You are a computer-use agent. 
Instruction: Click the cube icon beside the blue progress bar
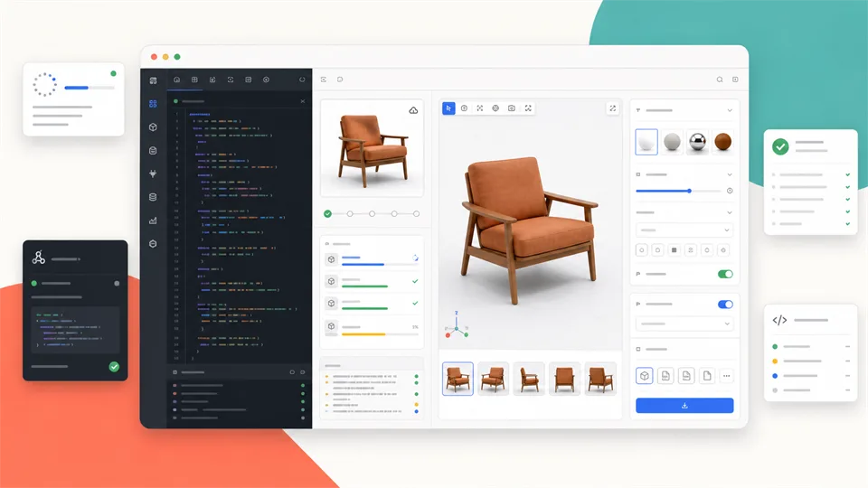point(331,259)
